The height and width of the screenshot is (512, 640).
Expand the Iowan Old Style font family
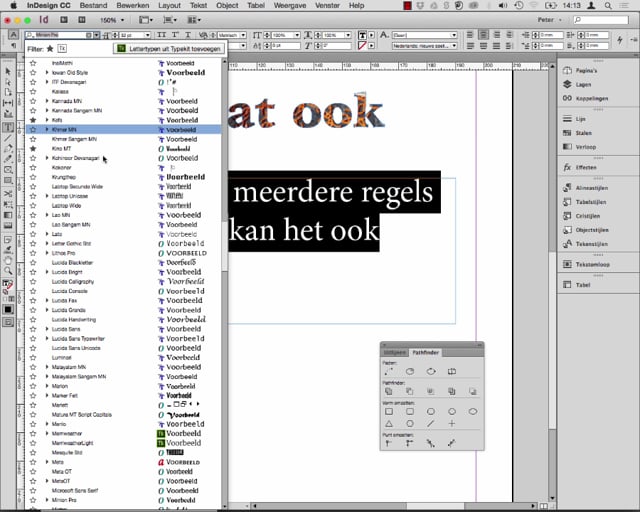(47, 73)
